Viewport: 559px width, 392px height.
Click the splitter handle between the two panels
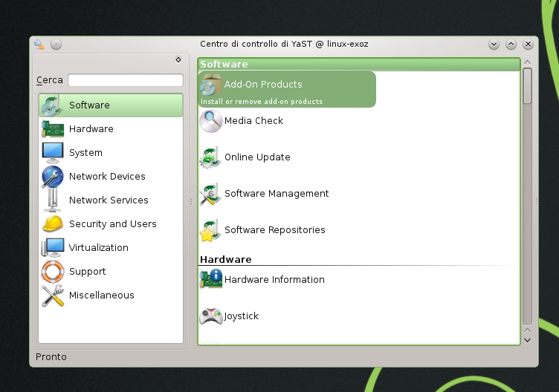pyautogui.click(x=192, y=201)
